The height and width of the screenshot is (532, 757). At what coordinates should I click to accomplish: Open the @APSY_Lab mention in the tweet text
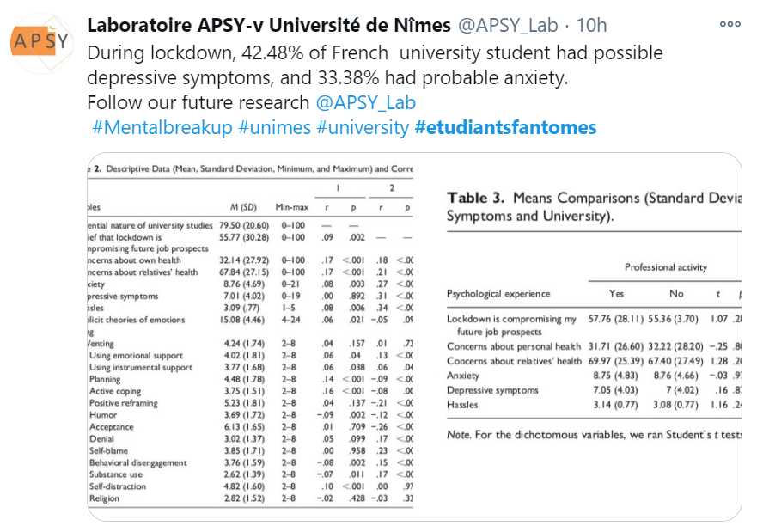pyautogui.click(x=365, y=103)
